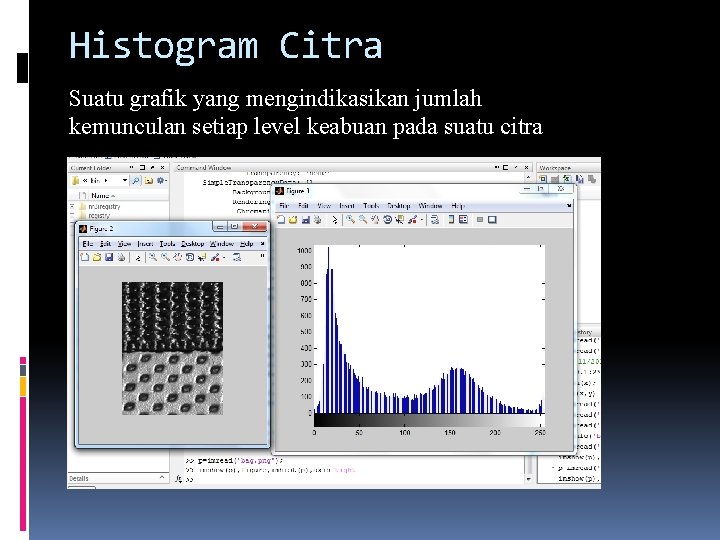Open File menu in Figure 1
Viewport: 720px width, 540px height.
click(x=284, y=206)
